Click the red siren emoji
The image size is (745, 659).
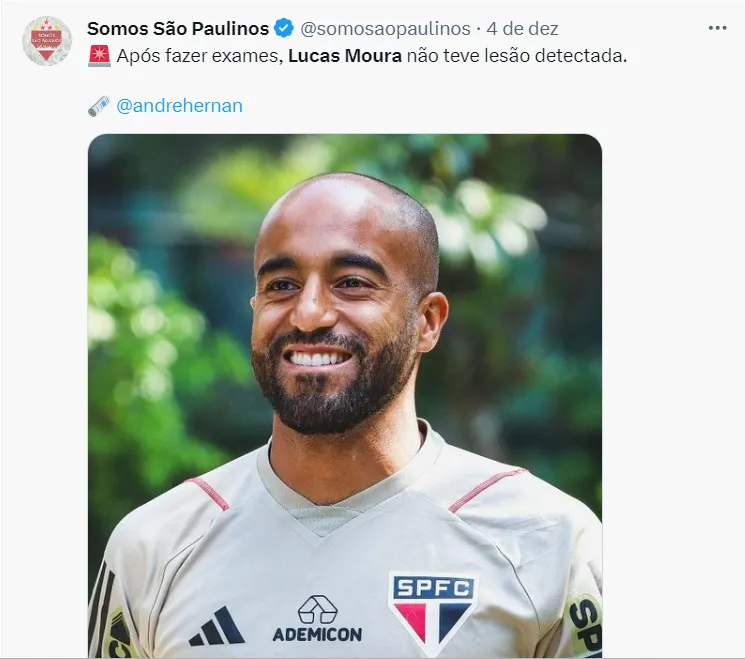pos(99,56)
